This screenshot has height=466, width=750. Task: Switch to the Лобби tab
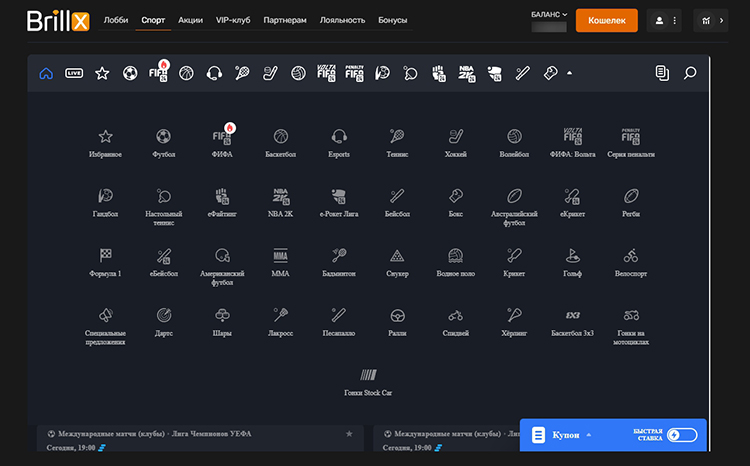tap(116, 20)
